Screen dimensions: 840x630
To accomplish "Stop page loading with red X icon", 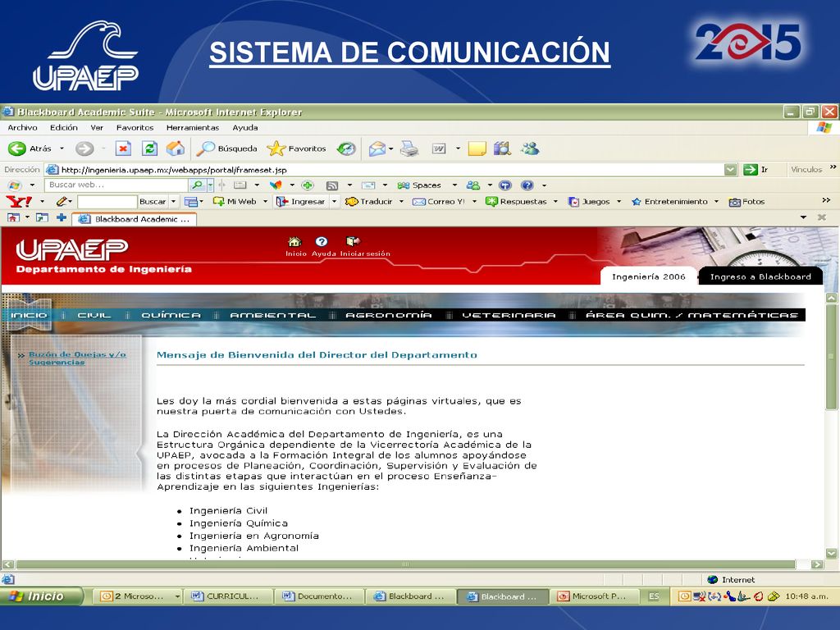I will click(x=123, y=148).
